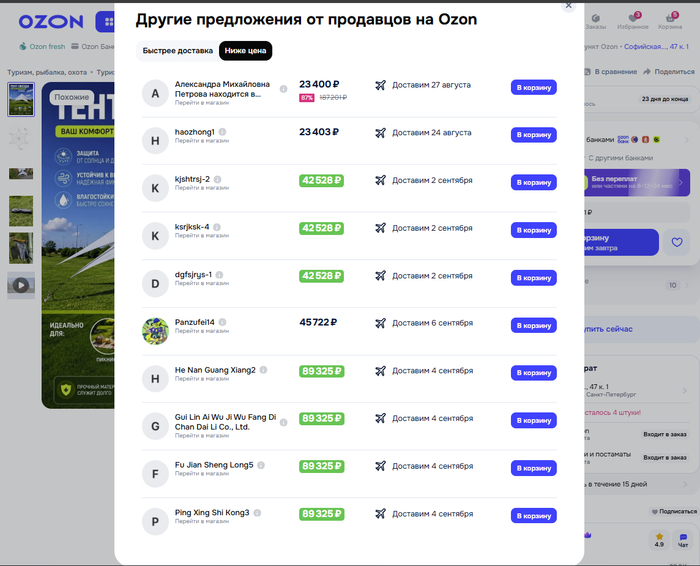Image resolution: width=700 pixels, height=566 pixels.
Task: Go to Ping Xing Shi Kong3 store link
Action: pyautogui.click(x=202, y=521)
